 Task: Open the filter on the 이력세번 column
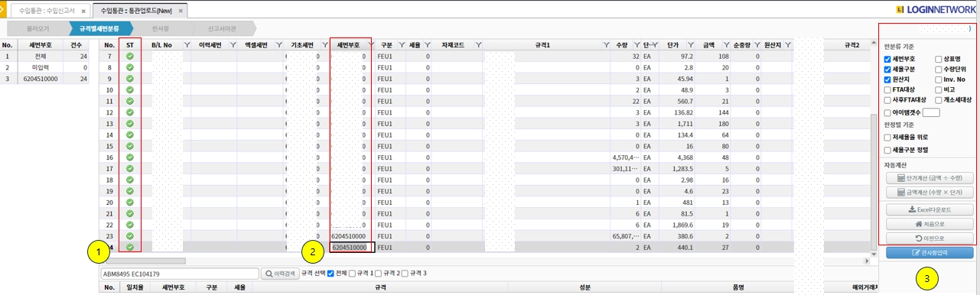click(x=233, y=45)
